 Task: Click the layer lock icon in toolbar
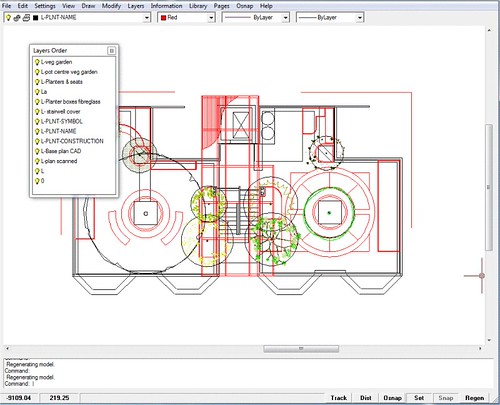[17, 18]
